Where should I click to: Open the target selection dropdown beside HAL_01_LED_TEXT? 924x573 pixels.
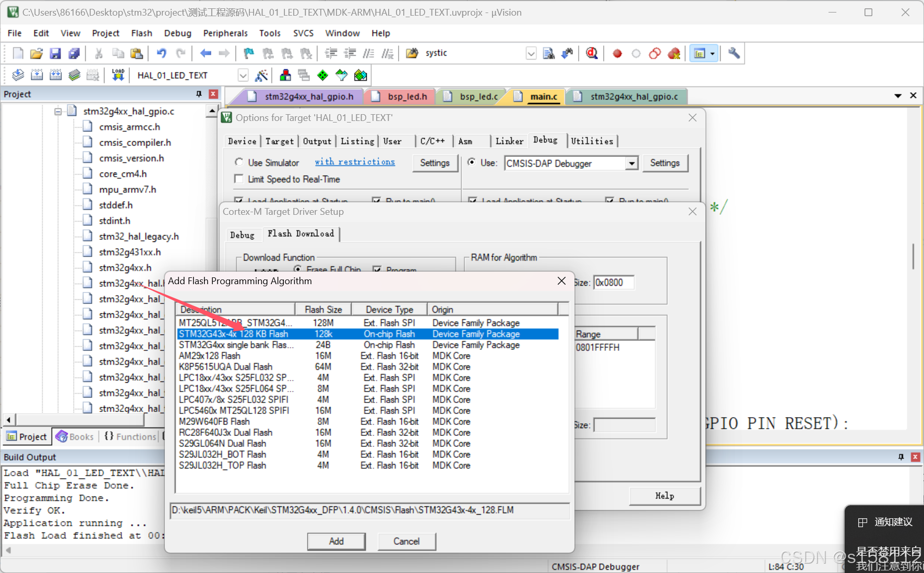click(243, 75)
